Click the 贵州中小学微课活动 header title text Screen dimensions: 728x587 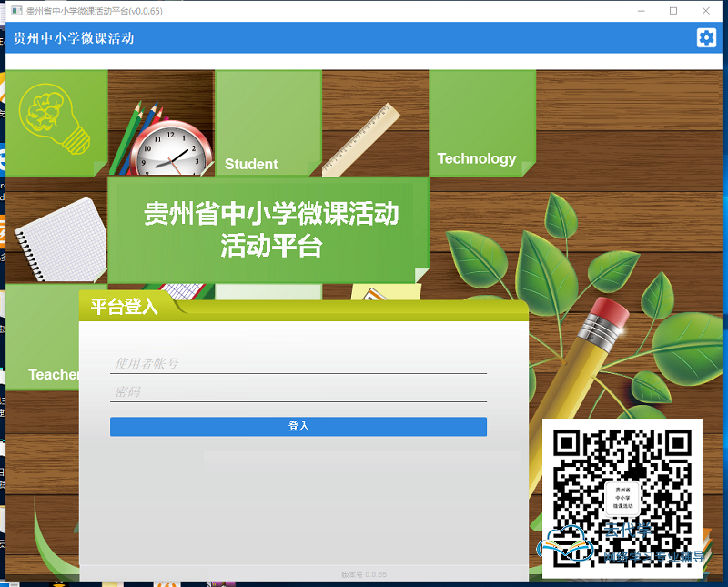coord(74,38)
